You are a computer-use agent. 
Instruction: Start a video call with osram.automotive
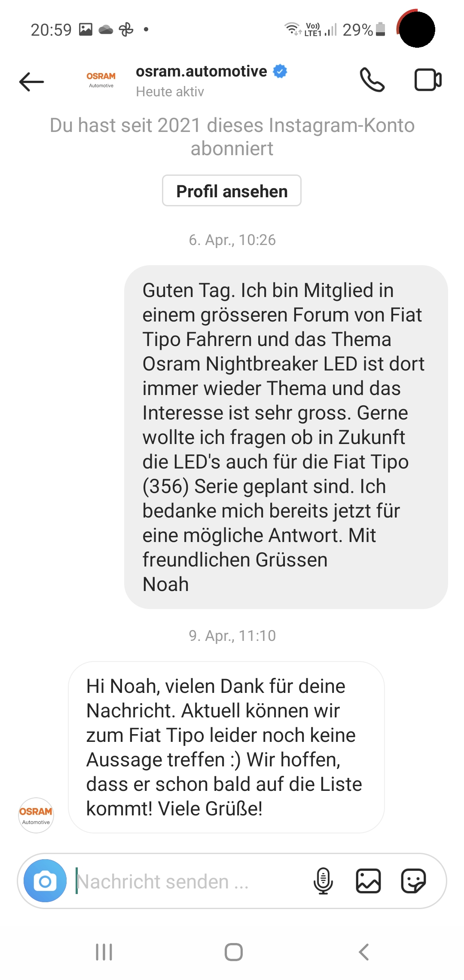[428, 80]
